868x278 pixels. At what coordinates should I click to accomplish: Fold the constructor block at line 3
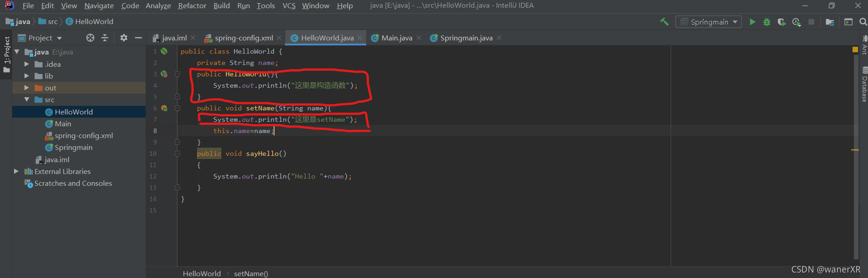tap(177, 74)
